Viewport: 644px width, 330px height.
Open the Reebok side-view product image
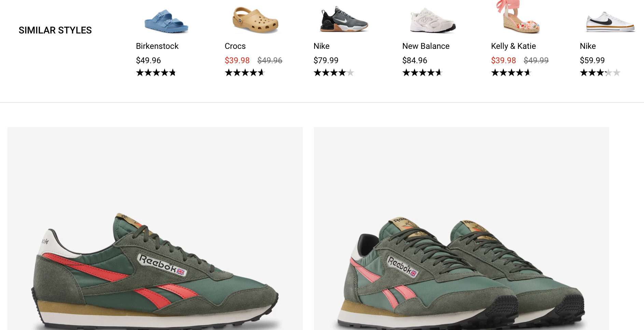coord(155,229)
